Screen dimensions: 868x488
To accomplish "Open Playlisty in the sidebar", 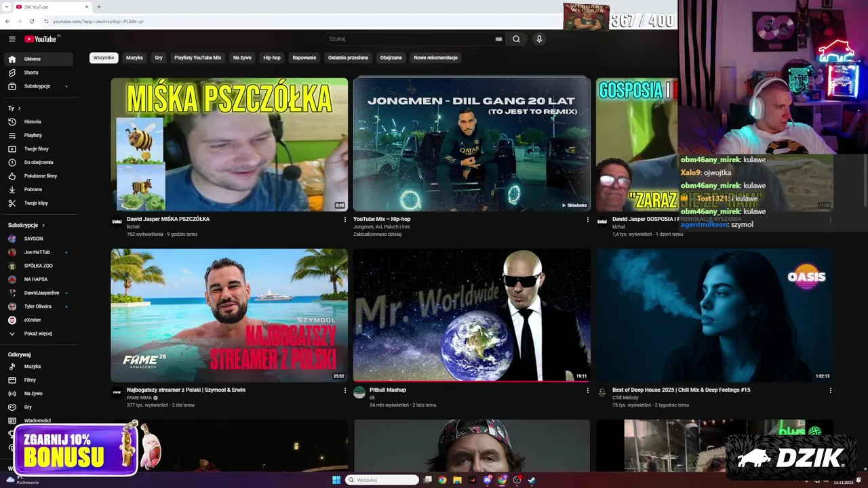I will click(38, 136).
